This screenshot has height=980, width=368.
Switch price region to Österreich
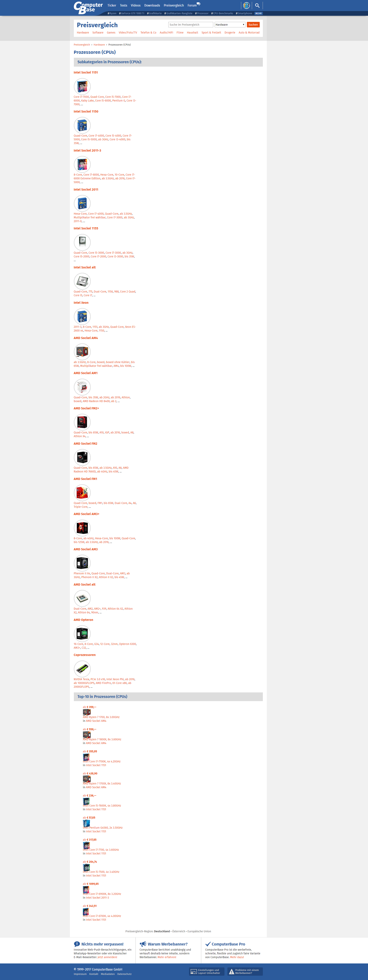pyautogui.click(x=179, y=931)
